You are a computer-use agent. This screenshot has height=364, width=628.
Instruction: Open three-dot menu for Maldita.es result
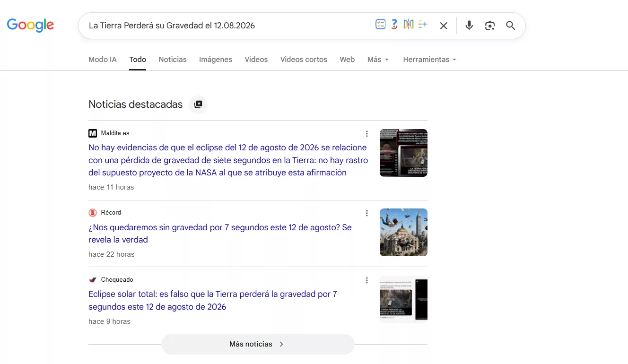click(x=366, y=134)
